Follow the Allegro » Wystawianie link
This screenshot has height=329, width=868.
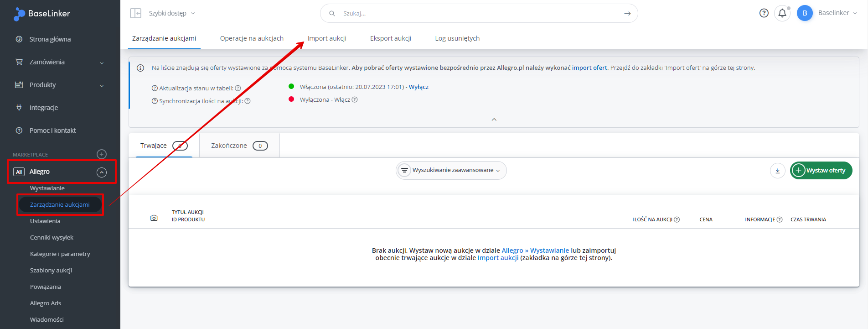pyautogui.click(x=535, y=251)
